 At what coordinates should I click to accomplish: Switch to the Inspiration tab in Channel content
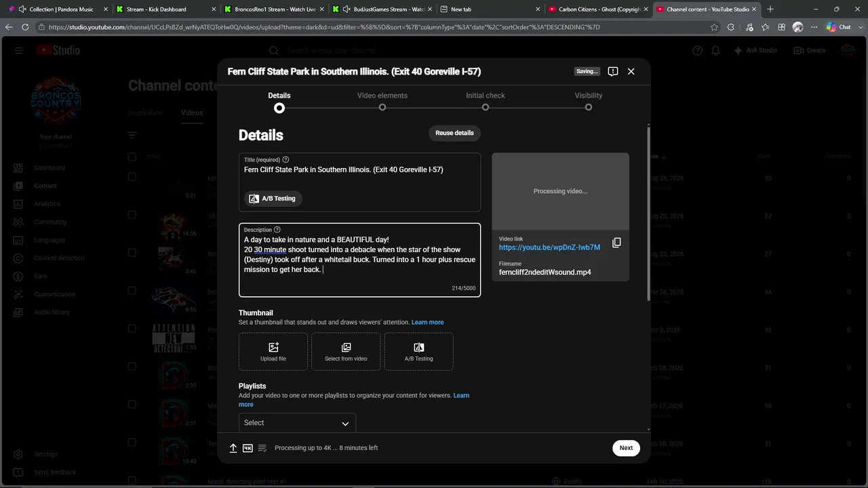pyautogui.click(x=145, y=113)
